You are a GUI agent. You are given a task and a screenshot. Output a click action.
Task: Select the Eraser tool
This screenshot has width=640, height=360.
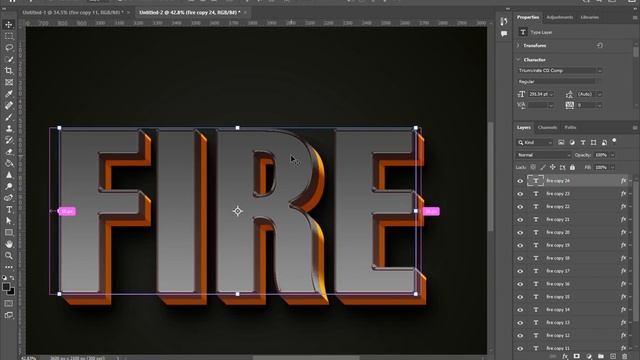(x=9, y=151)
